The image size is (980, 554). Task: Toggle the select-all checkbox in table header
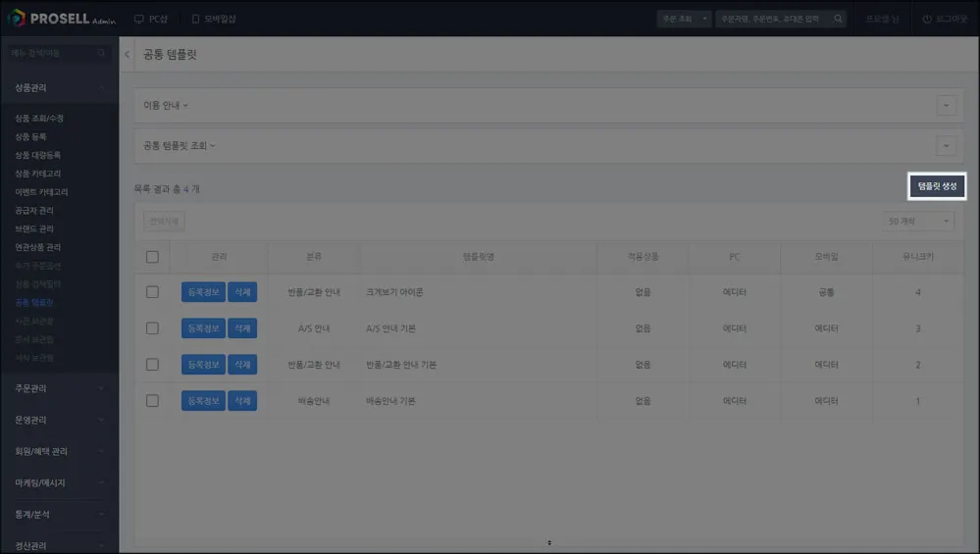point(152,257)
